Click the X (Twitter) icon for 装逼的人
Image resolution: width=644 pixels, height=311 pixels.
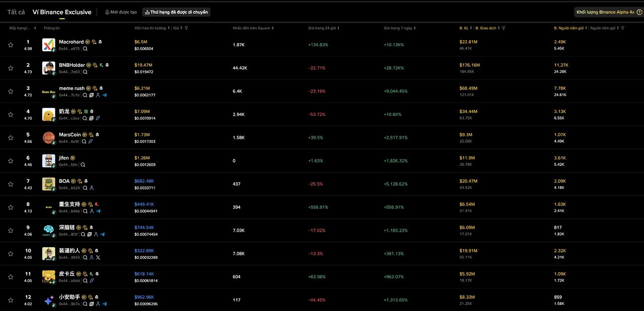[98, 257]
